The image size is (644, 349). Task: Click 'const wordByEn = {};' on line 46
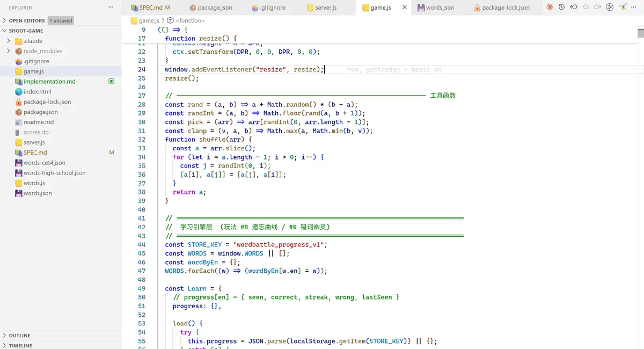click(x=203, y=262)
